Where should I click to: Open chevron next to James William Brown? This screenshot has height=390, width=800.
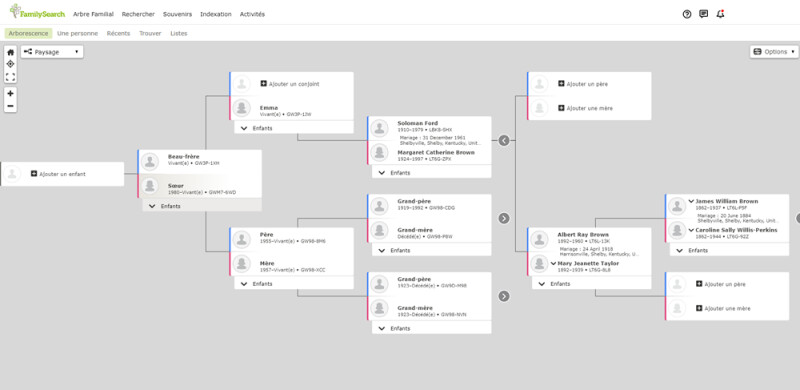pyautogui.click(x=691, y=201)
